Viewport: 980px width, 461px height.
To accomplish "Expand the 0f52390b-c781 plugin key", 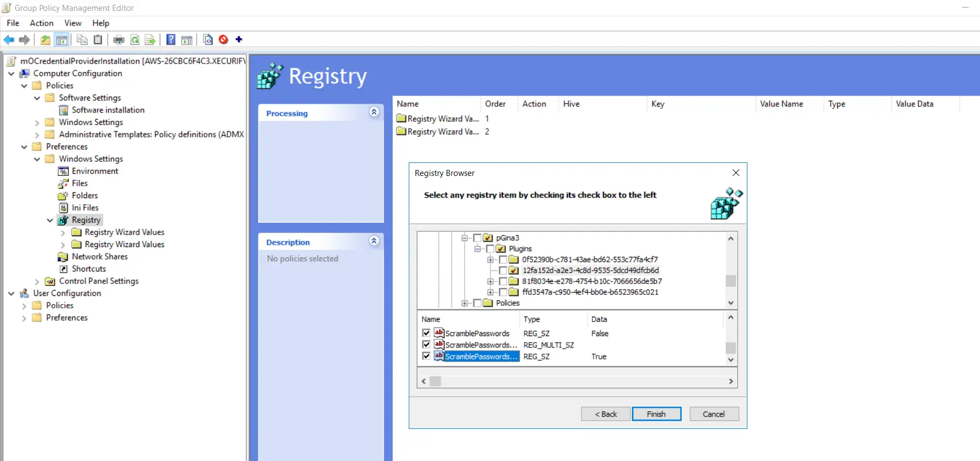I will pyautogui.click(x=491, y=260).
